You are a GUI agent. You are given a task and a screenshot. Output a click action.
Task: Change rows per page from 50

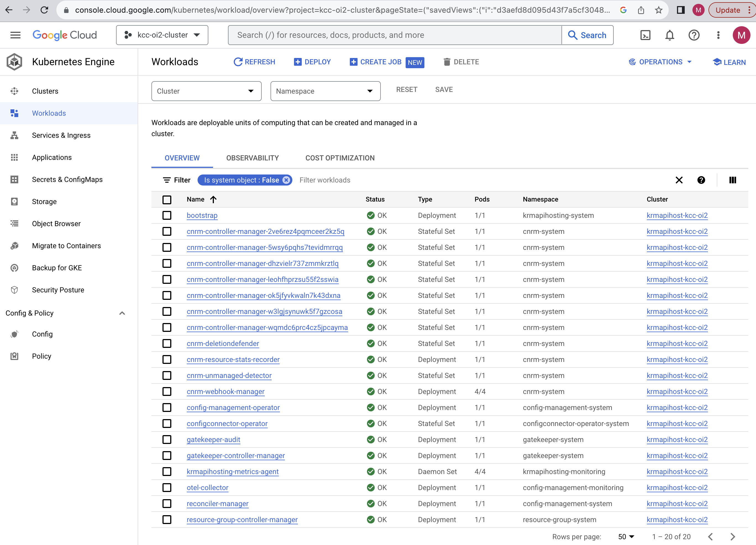625,536
